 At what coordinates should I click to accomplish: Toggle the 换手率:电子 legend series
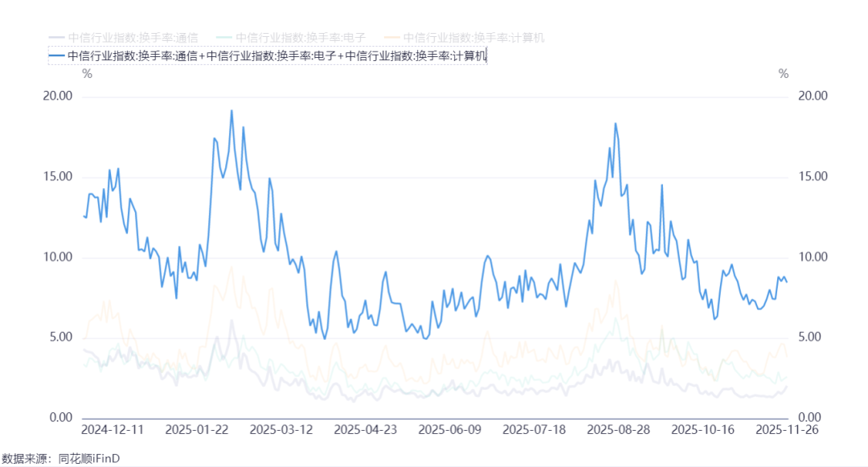291,38
